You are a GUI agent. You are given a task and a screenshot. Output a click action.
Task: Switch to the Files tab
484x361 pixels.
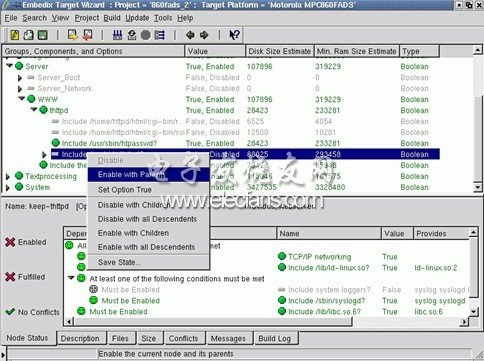click(120, 338)
